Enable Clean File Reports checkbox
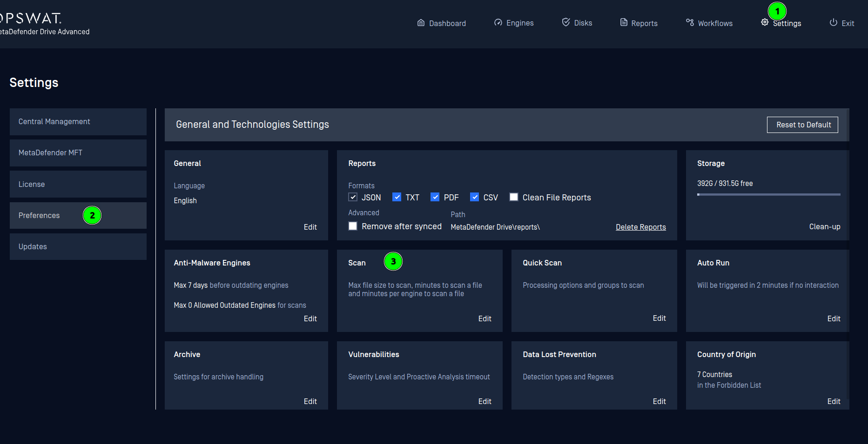This screenshot has width=868, height=444. click(x=514, y=197)
